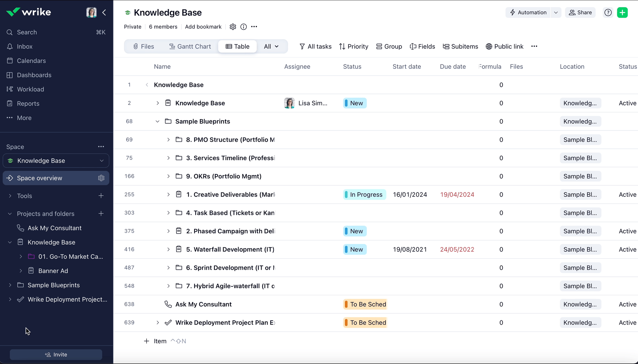The image size is (638, 364).
Task: Switch to the Files tab
Action: (144, 46)
